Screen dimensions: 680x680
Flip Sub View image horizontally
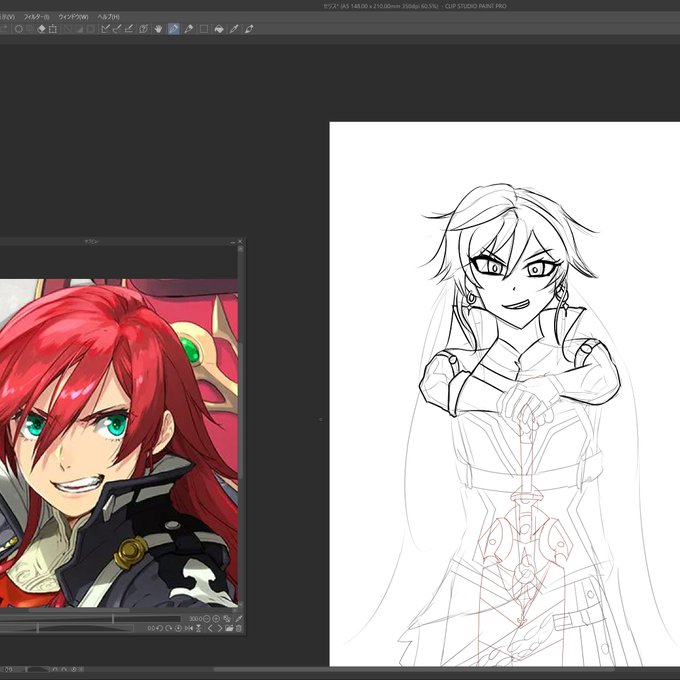(189, 628)
